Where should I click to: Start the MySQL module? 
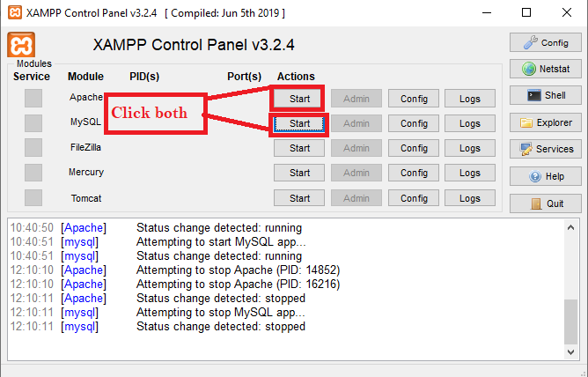pos(299,123)
